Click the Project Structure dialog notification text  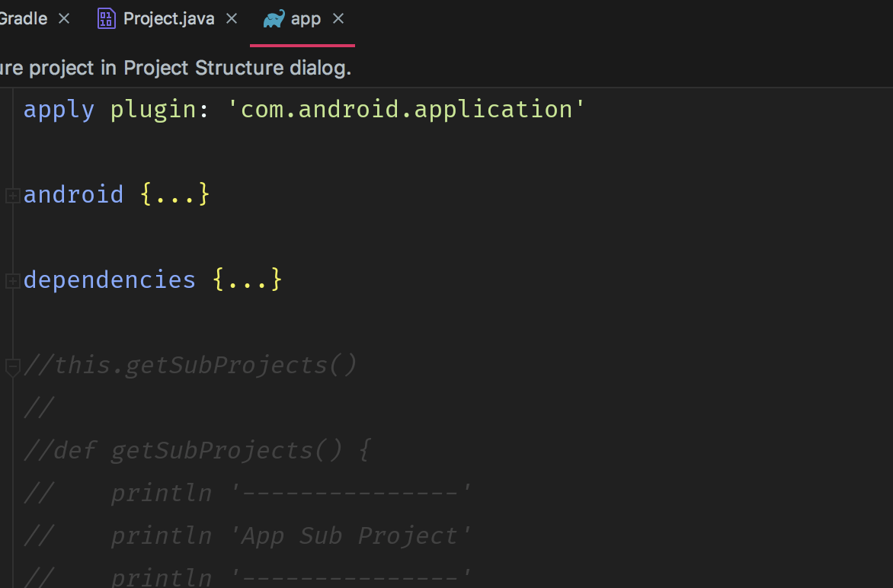pos(175,68)
